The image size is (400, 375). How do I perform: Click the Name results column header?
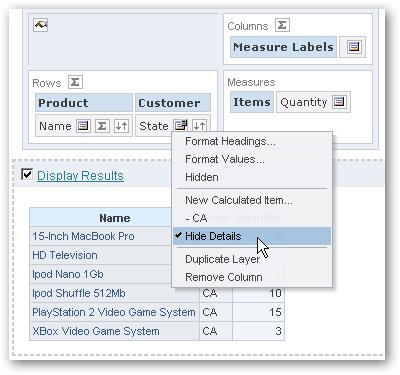point(115,218)
